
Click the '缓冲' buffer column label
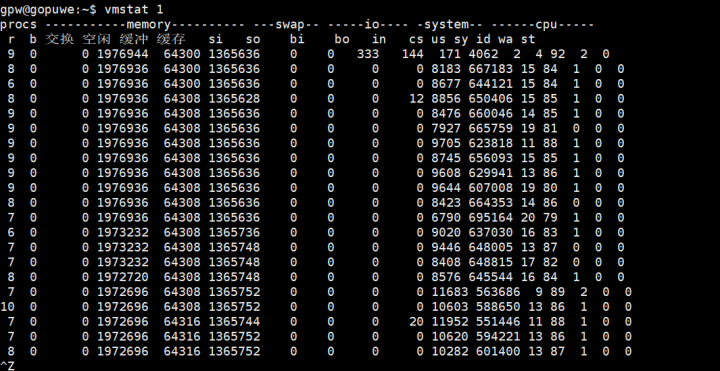pos(134,39)
